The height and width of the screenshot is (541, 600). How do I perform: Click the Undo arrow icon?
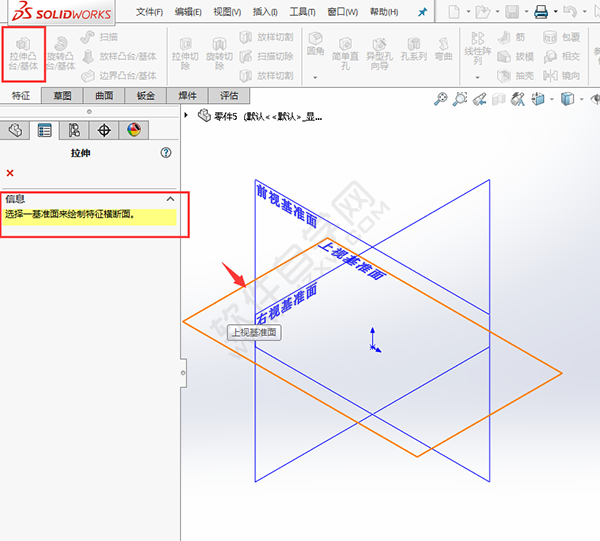pos(570,12)
